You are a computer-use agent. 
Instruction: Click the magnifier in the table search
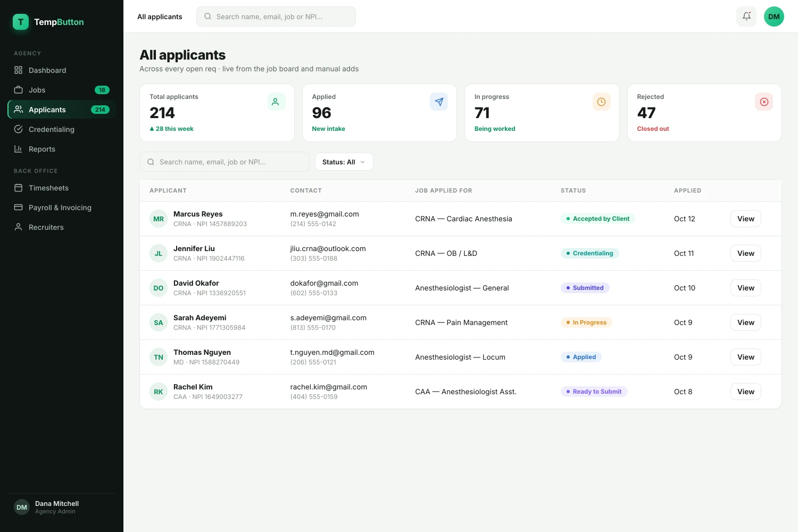click(x=151, y=162)
